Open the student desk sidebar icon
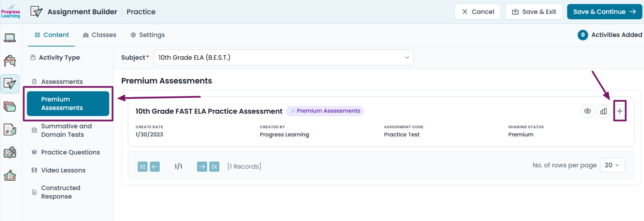 [10, 61]
